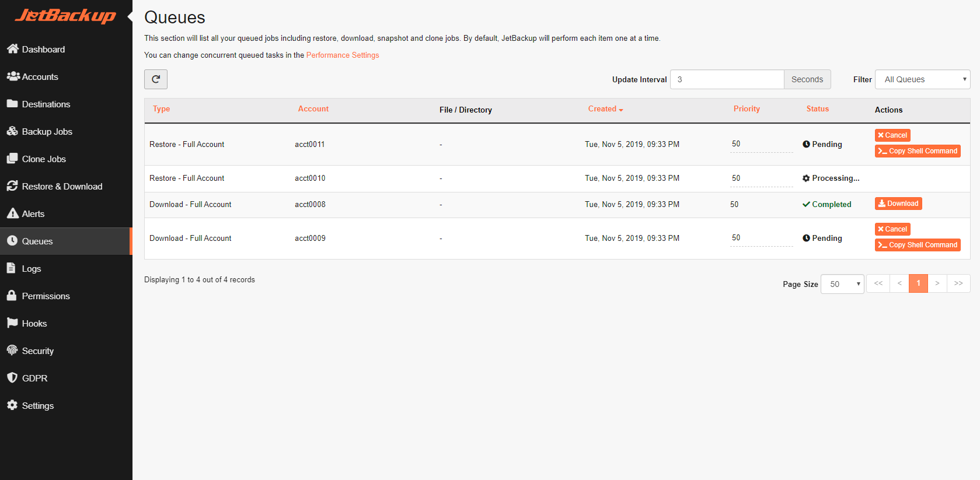Image resolution: width=980 pixels, height=480 pixels.
Task: Download the completed acct0008 backup
Action: (x=898, y=204)
